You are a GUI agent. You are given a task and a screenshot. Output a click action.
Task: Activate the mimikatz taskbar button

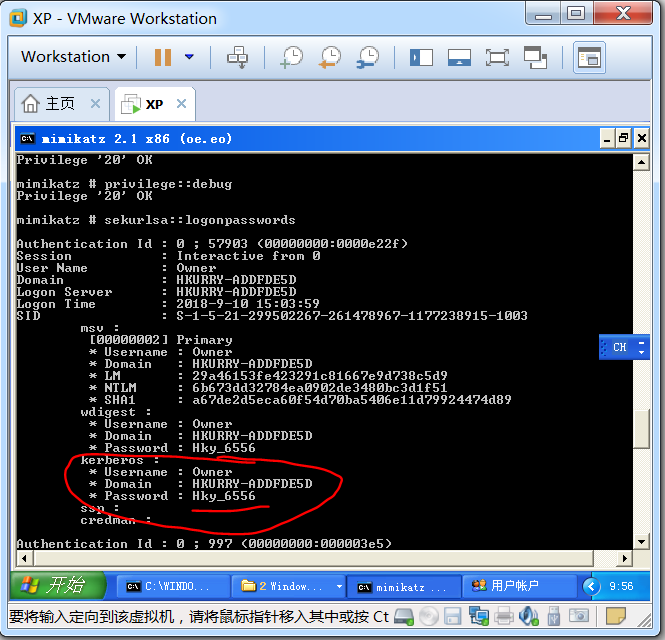pyautogui.click(x=404, y=587)
